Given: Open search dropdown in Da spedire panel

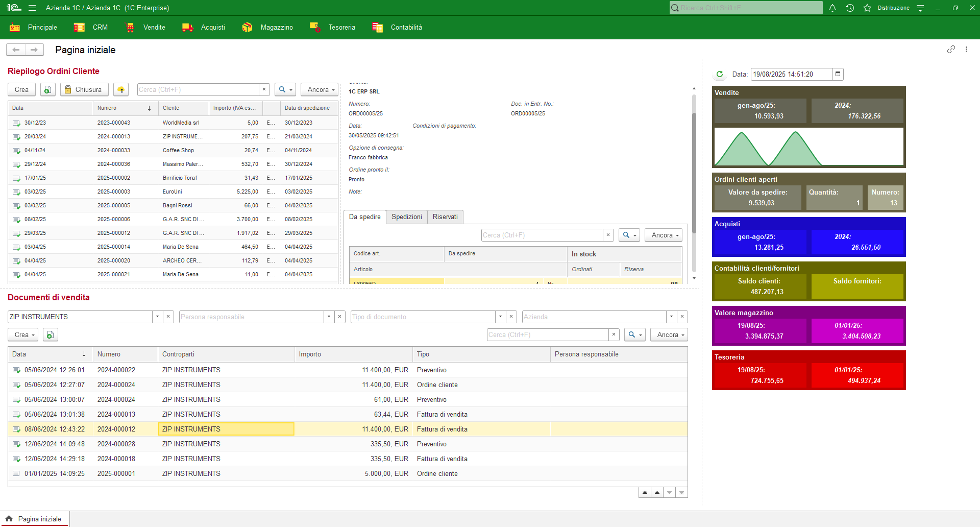Looking at the screenshot, I should click(x=629, y=235).
